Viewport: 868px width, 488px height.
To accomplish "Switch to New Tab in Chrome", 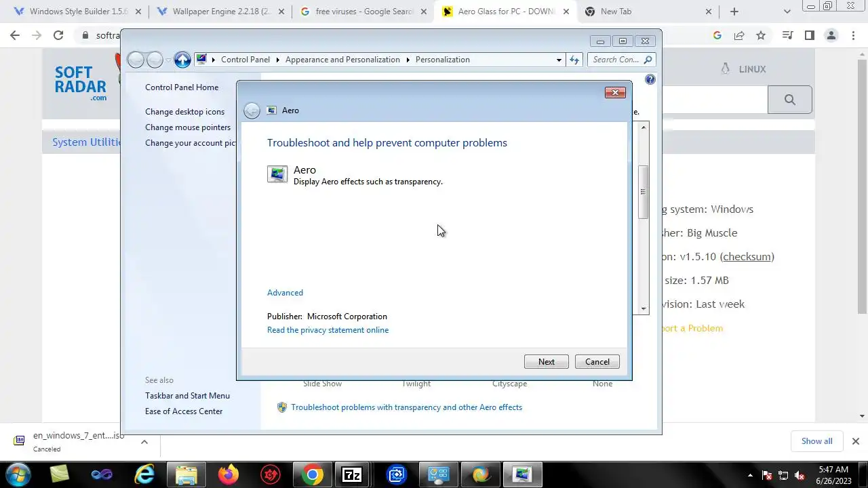I will (644, 12).
